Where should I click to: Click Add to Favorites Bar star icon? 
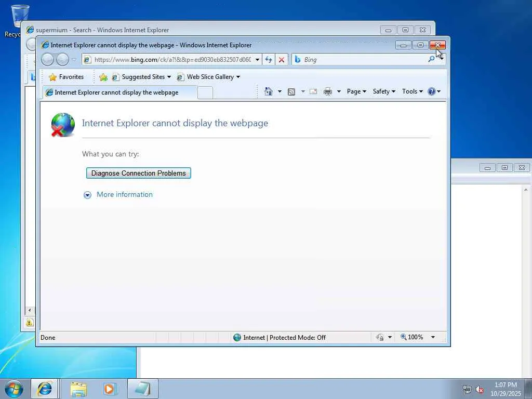(103, 77)
